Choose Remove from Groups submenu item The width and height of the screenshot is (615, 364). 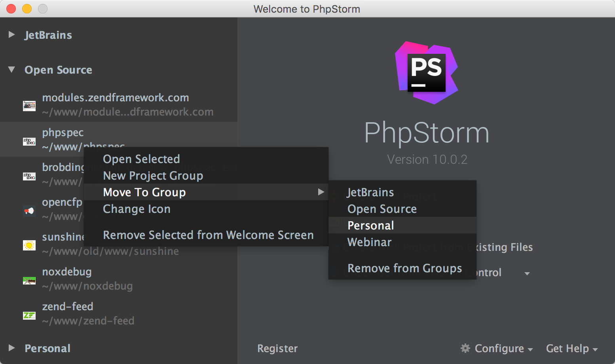click(x=402, y=268)
